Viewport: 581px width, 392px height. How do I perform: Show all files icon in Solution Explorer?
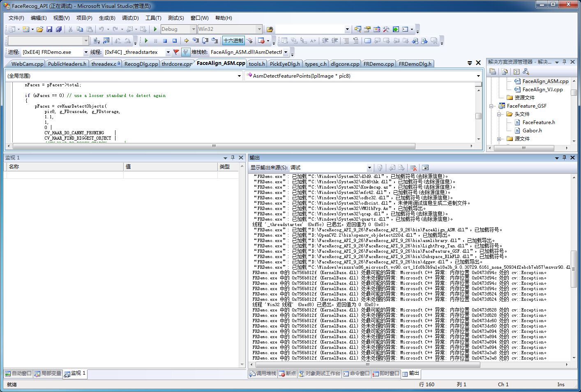[x=505, y=71]
